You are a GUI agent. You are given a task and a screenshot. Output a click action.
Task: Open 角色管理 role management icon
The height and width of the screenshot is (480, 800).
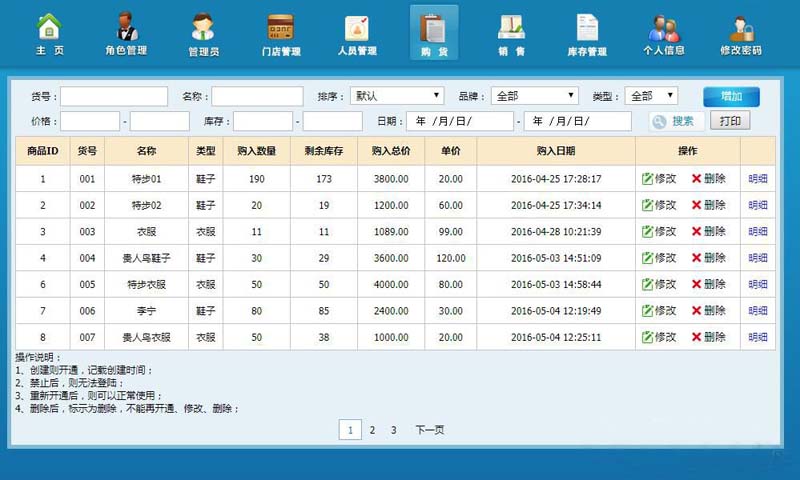126,28
